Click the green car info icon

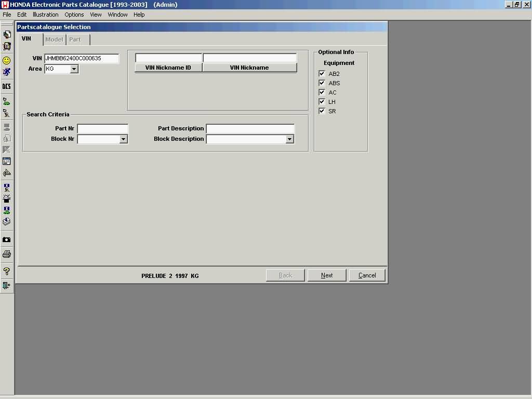pos(7,210)
